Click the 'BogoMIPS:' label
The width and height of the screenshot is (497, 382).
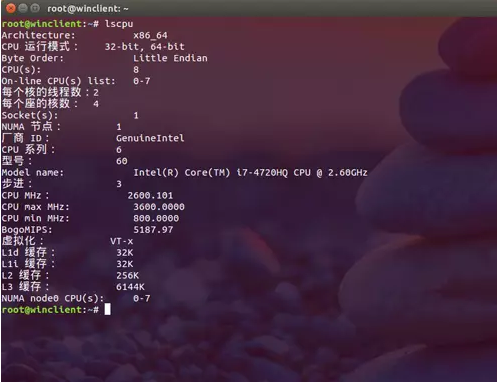coord(27,230)
